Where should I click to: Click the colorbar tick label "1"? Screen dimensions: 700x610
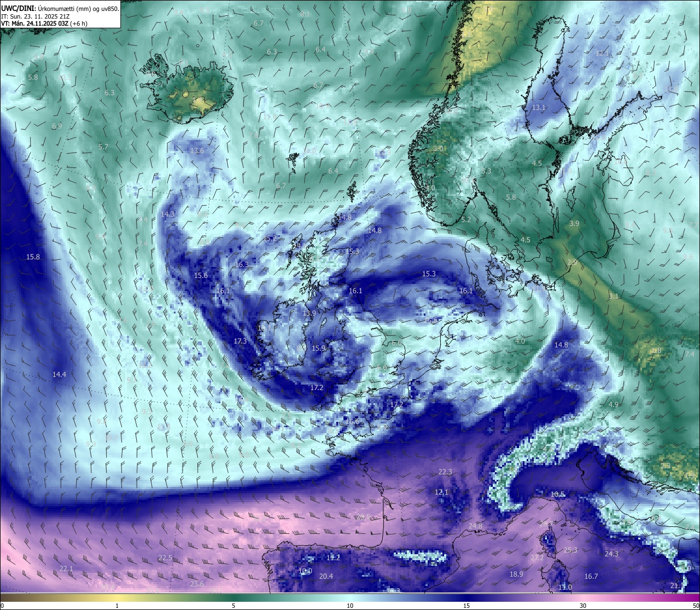pos(117,606)
